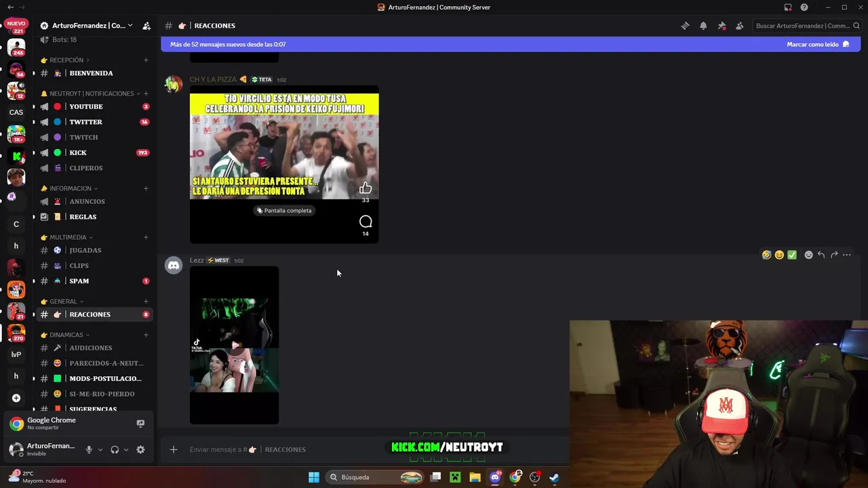Add a server with the plus button
The image size is (868, 488).
click(x=16, y=398)
